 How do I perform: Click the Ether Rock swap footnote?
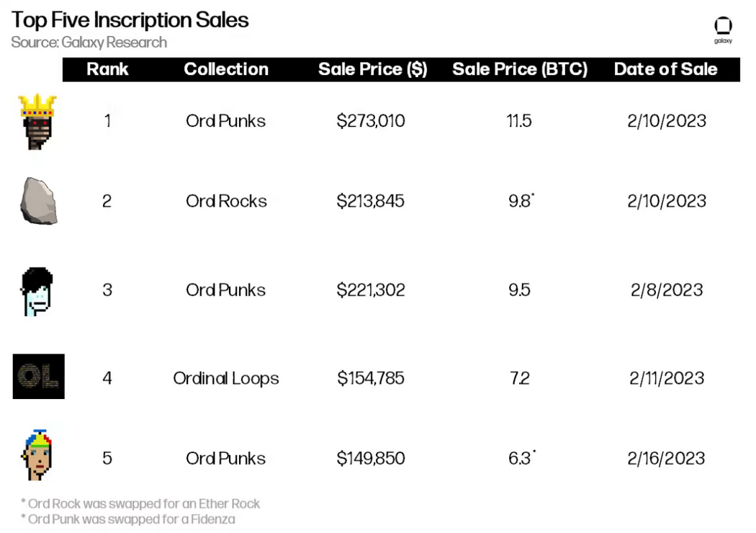140,503
